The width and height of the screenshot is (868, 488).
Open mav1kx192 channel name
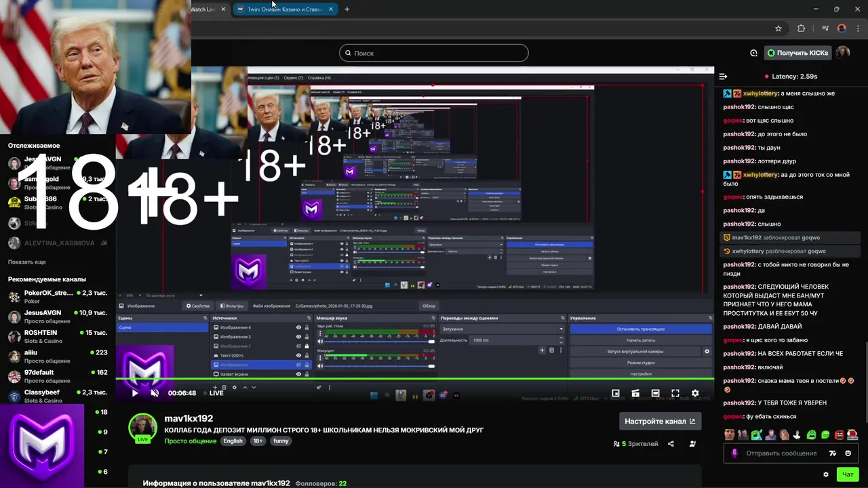click(189, 419)
